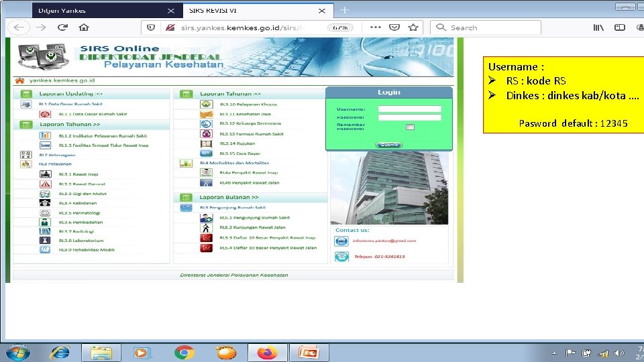Click the RL5.2 Kunjungan Rawat Jalan icon
The image size is (644, 362).
(x=206, y=227)
